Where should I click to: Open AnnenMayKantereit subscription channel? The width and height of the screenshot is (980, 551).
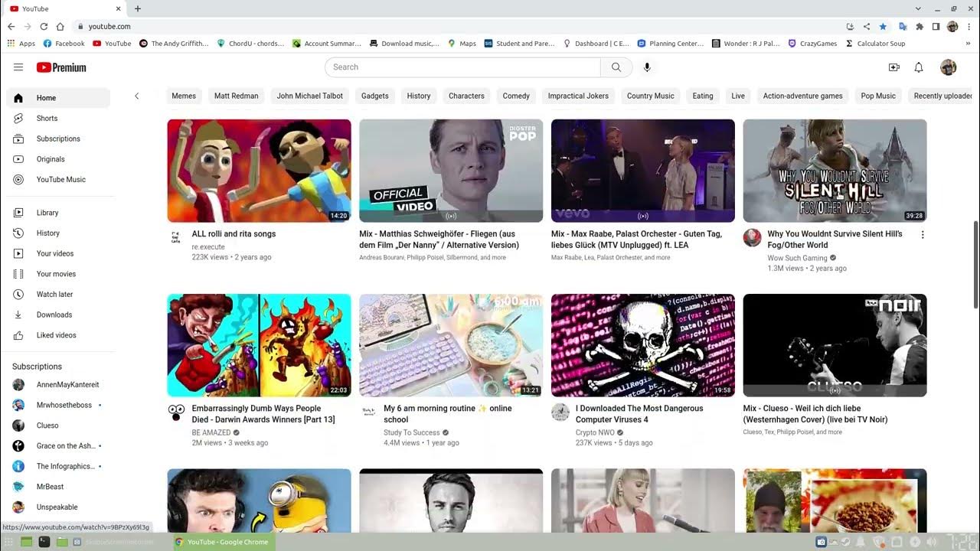click(x=58, y=385)
